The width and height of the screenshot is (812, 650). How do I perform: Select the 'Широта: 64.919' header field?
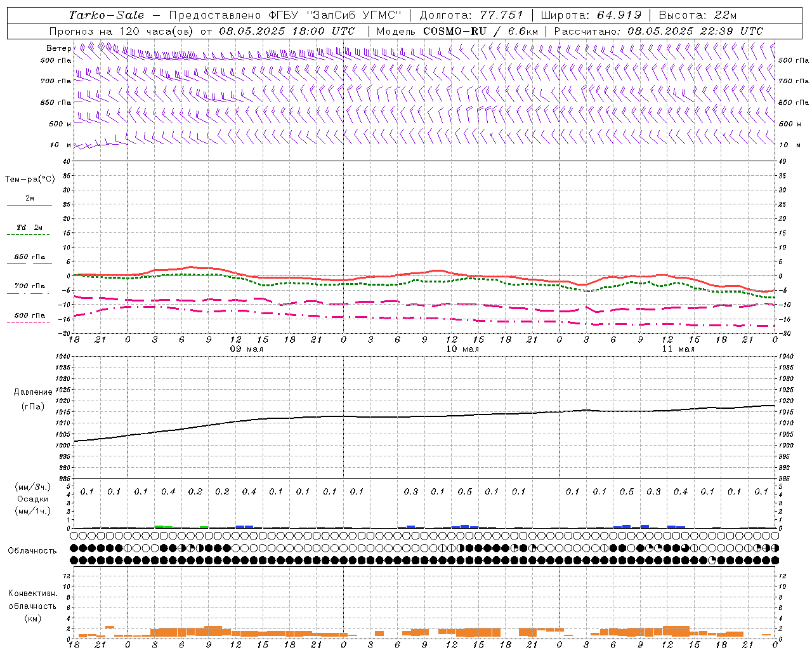(591, 15)
